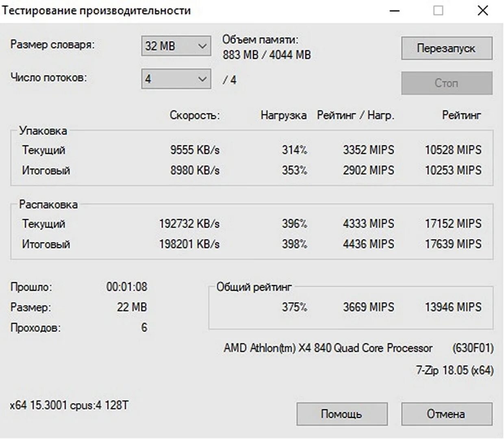The height and width of the screenshot is (439, 504).
Task: Click the elapsed time value 00:01:08
Action: [127, 287]
